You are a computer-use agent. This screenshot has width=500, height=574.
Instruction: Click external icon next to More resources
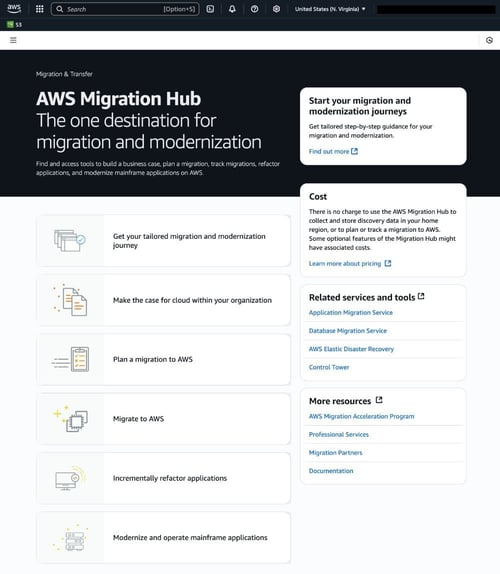[x=379, y=400]
